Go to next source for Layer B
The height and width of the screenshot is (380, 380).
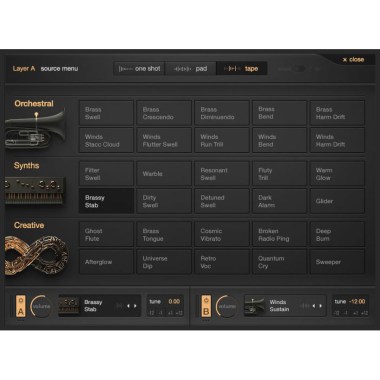(321, 306)
